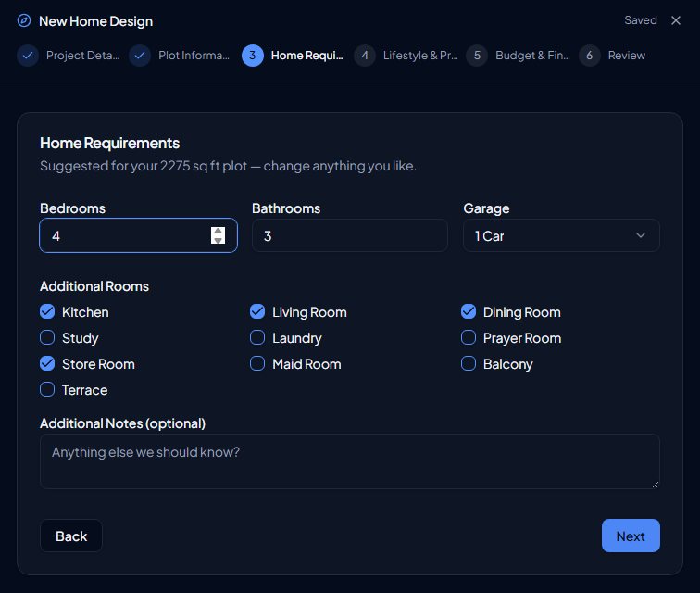
Task: Jump to the Review step label
Action: click(x=626, y=56)
